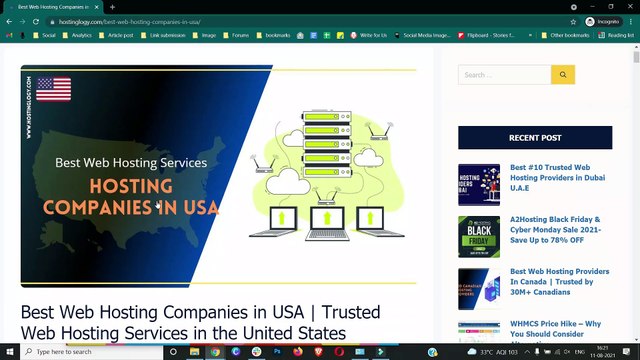The height and width of the screenshot is (360, 640).
Task: Open Photoshop from the taskbar
Action: coord(277,351)
